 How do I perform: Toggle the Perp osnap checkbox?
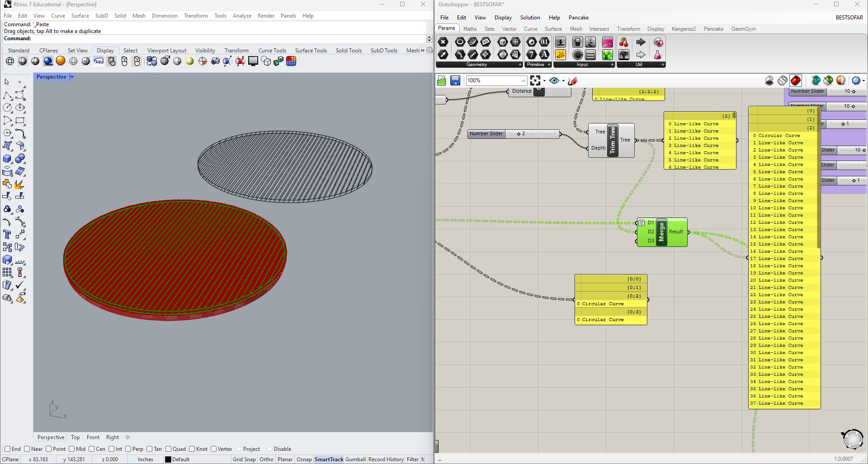coord(128,449)
